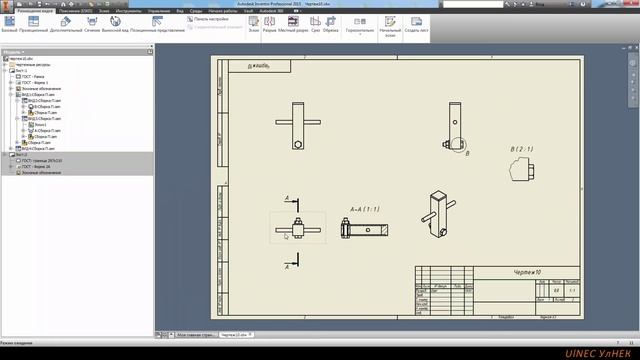The height and width of the screenshot is (360, 640).
Task: Select the Обрезка crop tool
Action: 331,24
